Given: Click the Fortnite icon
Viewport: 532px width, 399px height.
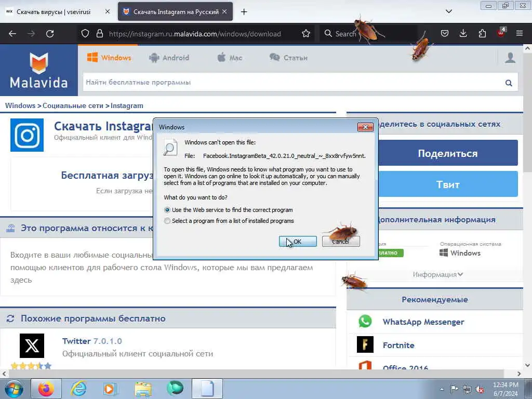Looking at the screenshot, I should click(x=365, y=345).
